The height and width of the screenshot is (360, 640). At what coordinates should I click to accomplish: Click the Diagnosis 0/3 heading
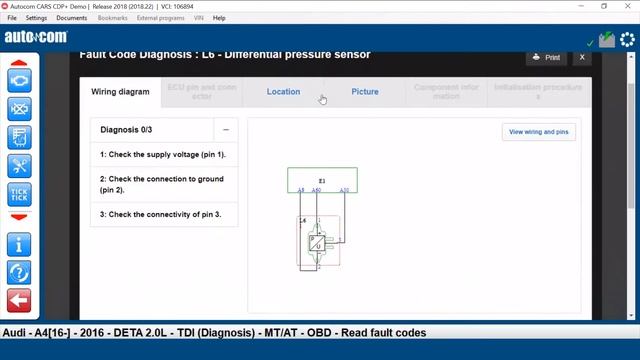pos(126,130)
